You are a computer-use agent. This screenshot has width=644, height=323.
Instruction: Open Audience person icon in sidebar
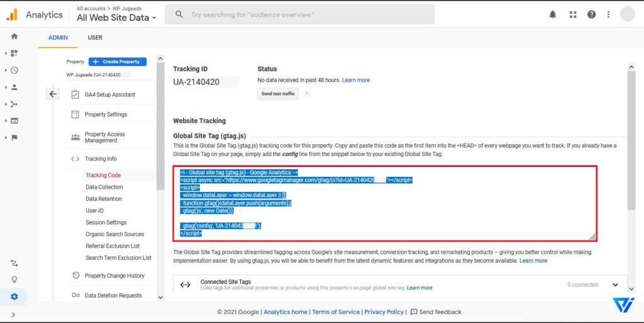coord(14,87)
